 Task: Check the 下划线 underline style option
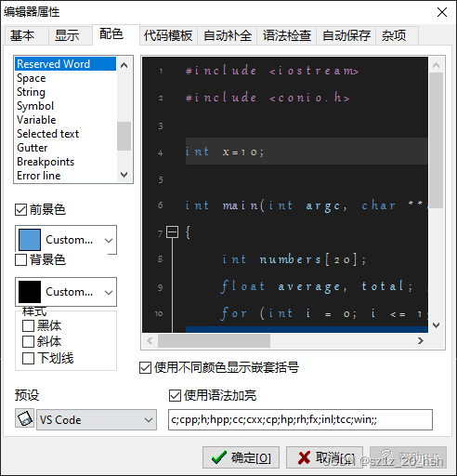[28, 358]
